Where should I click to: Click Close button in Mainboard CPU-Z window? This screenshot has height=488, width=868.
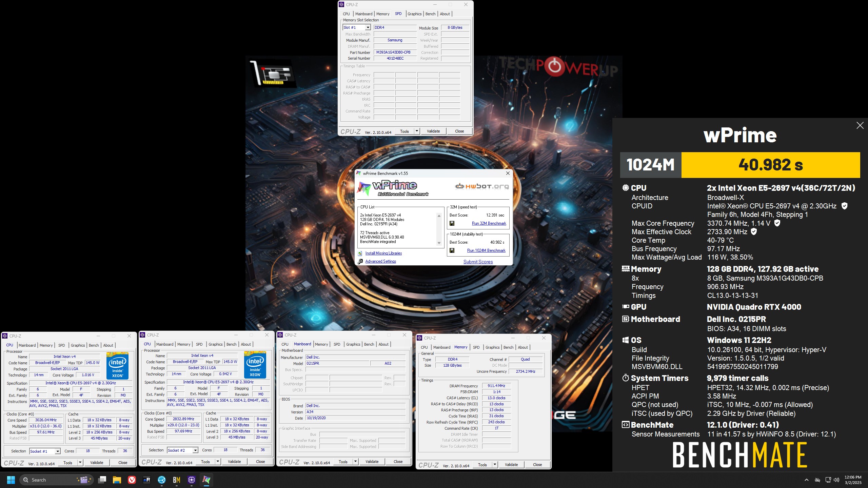pos(398,462)
